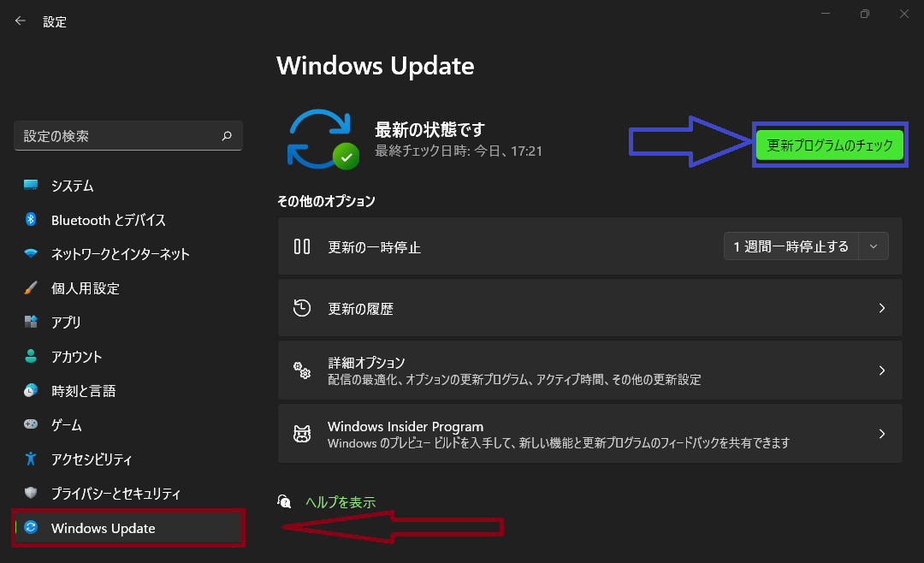Screen dimensions: 924x563
Task: Click the back arrow icon
Action: point(21,21)
